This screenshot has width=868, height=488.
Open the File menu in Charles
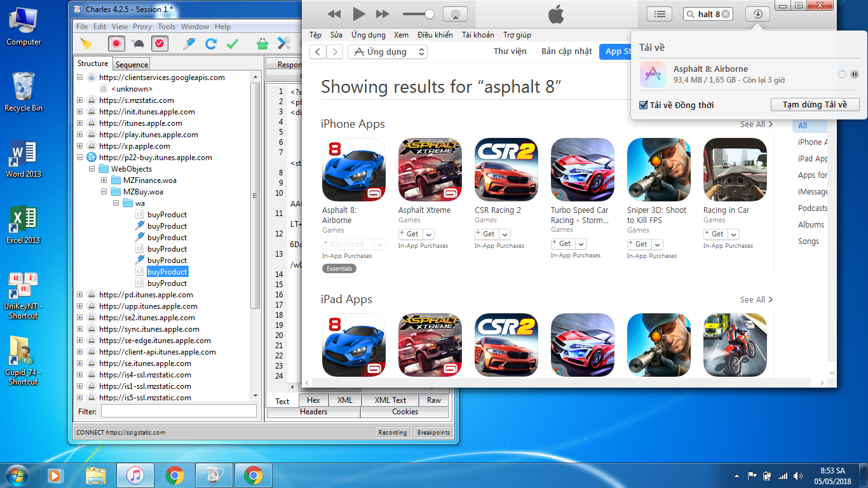(x=82, y=27)
